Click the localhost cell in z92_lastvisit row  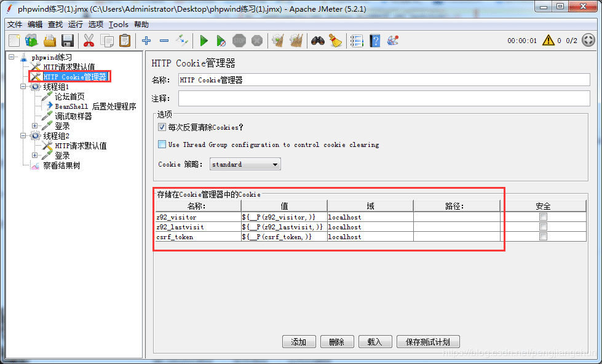371,227
